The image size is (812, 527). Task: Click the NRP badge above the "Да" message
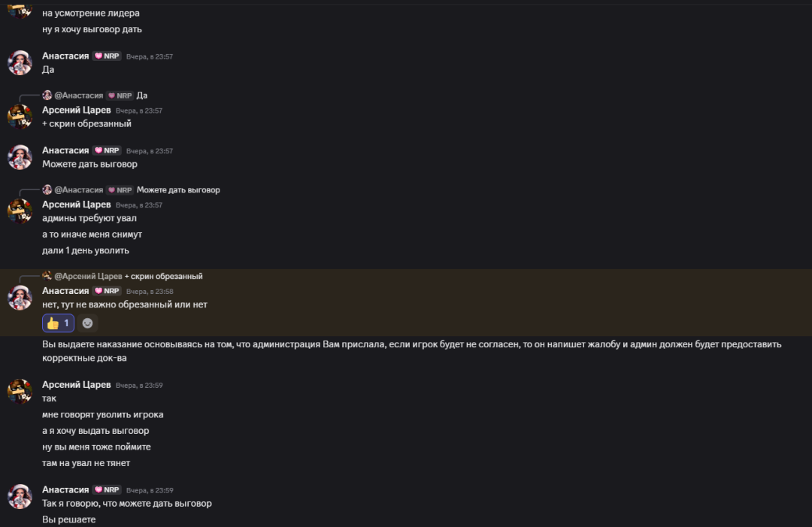tap(107, 56)
